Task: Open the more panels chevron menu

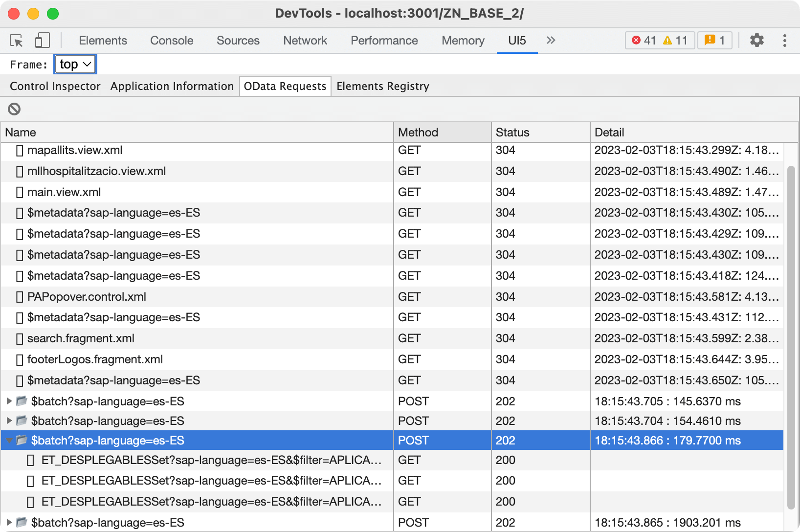Action: [x=551, y=41]
